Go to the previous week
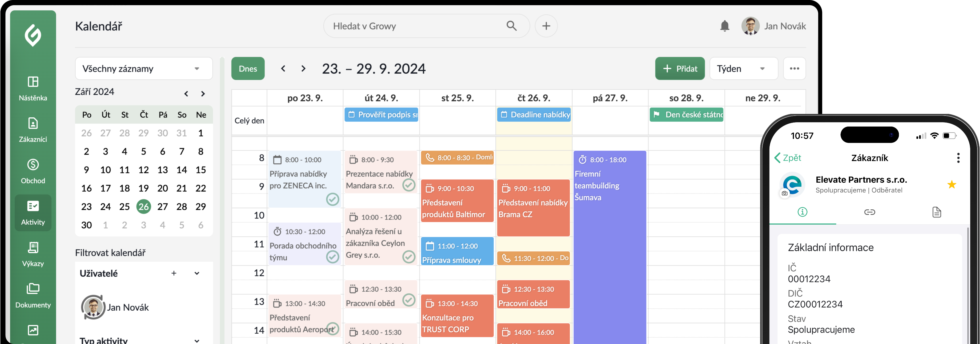The image size is (980, 344). (x=283, y=68)
